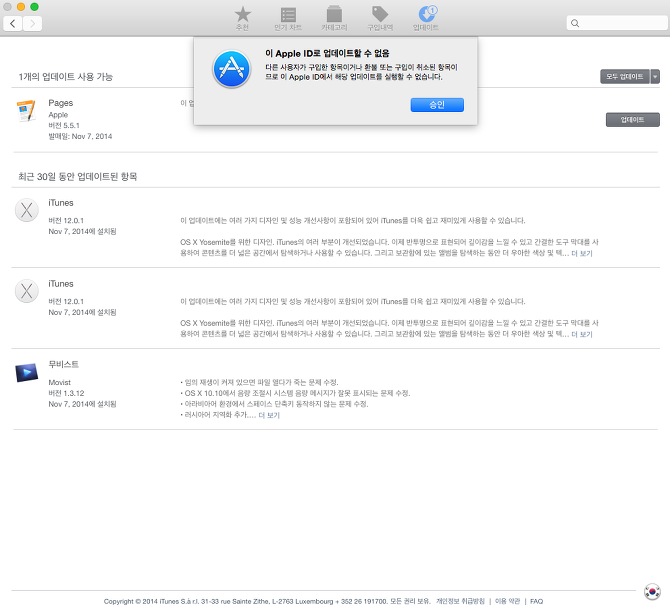Expand the Update All dropdown arrow
Screen dimensions: 670x609
pos(655,76)
